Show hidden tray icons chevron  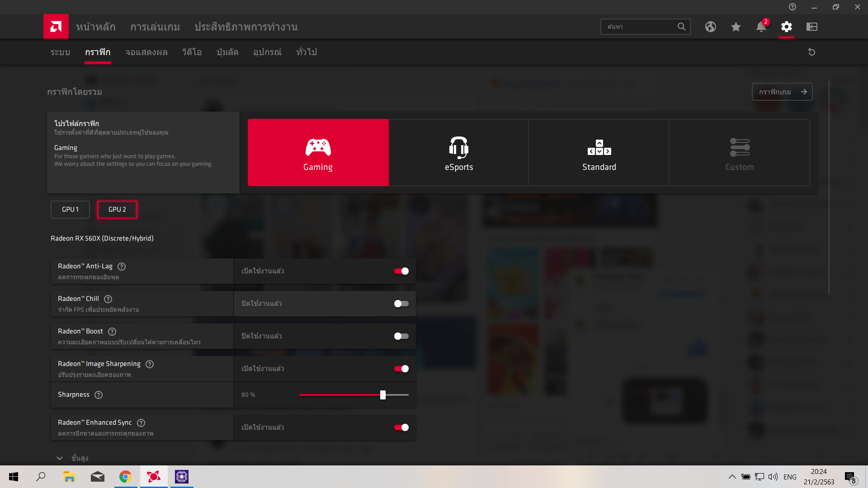tap(732, 477)
